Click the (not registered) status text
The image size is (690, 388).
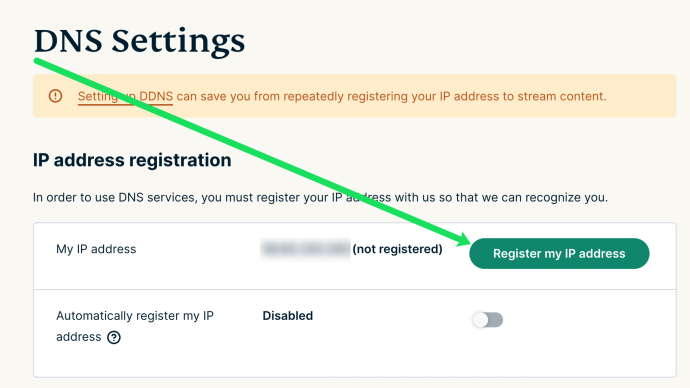pos(397,249)
